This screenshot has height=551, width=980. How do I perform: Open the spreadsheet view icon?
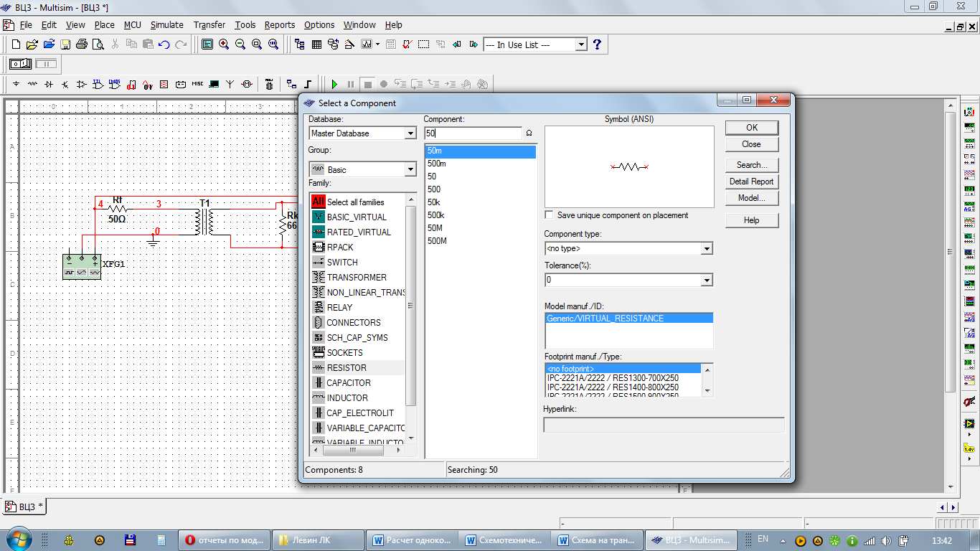(x=316, y=44)
